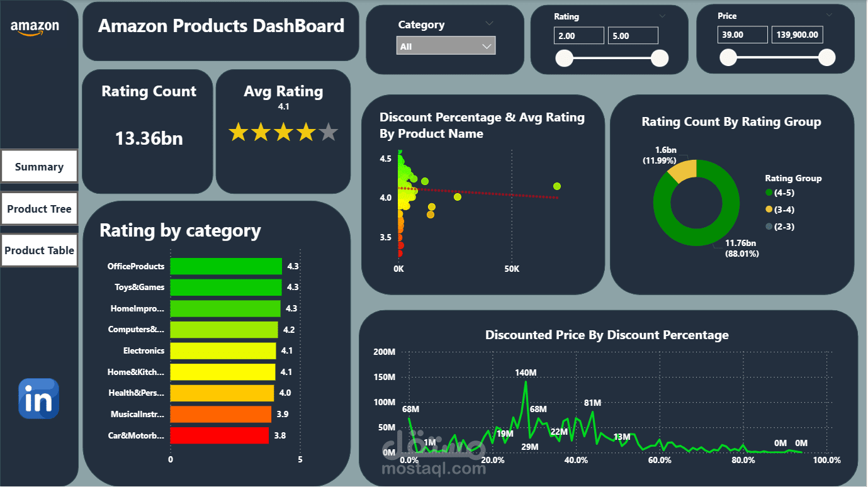The image size is (868, 487).
Task: Open the Product Table page
Action: [39, 250]
